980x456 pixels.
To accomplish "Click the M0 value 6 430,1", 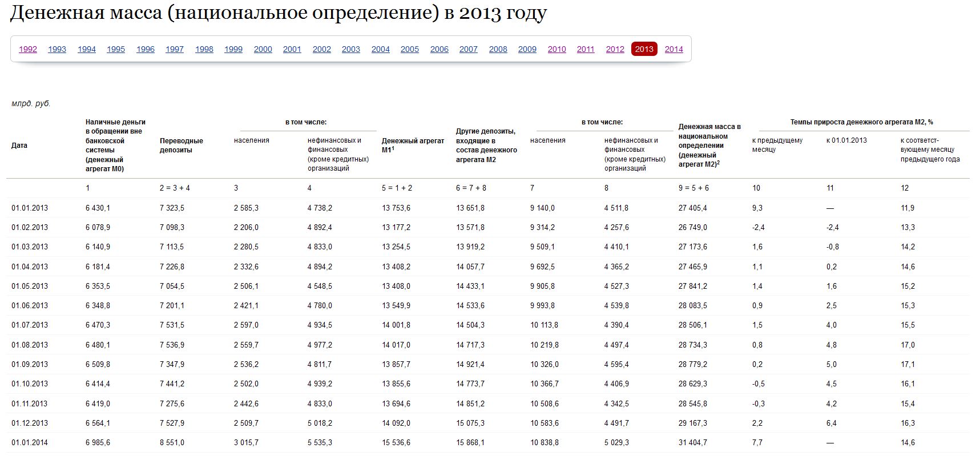I will coord(98,208).
